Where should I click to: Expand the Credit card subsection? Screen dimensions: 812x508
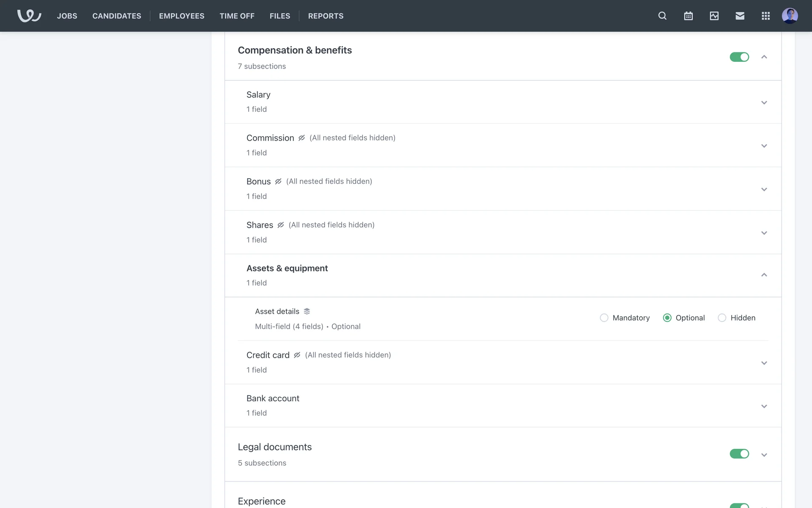[764, 363]
